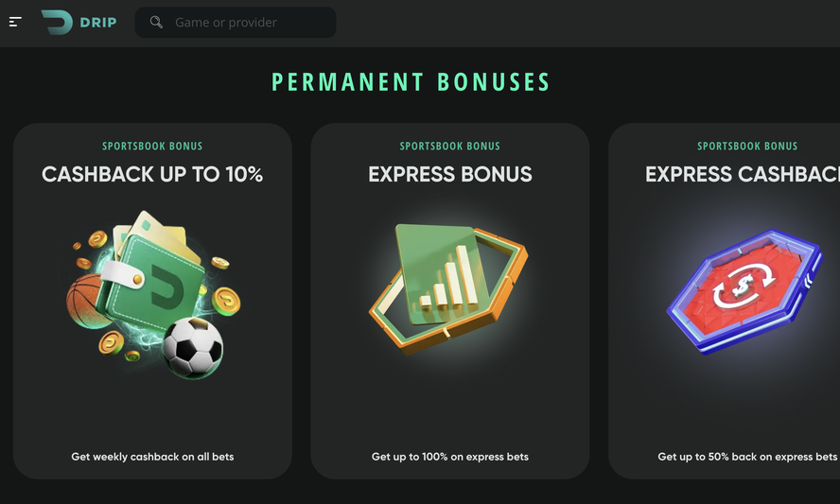Click the magnifier search icon
Viewport: 840px width, 504px height.
coord(156,22)
